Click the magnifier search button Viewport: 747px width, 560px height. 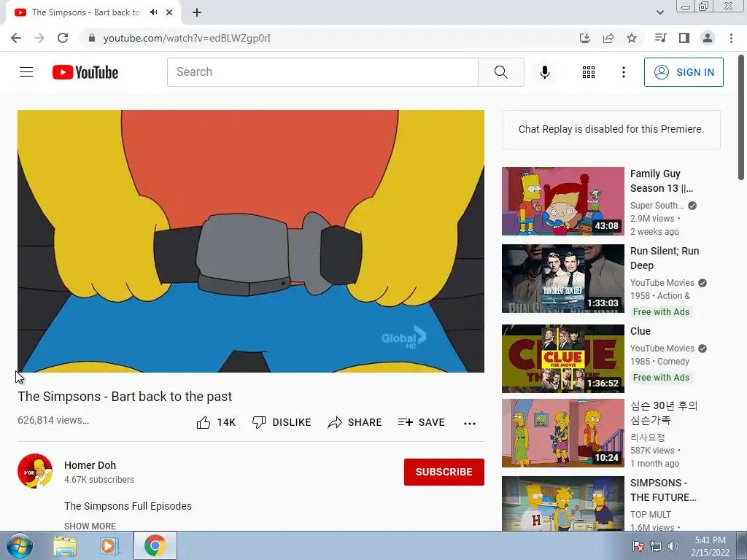click(500, 72)
